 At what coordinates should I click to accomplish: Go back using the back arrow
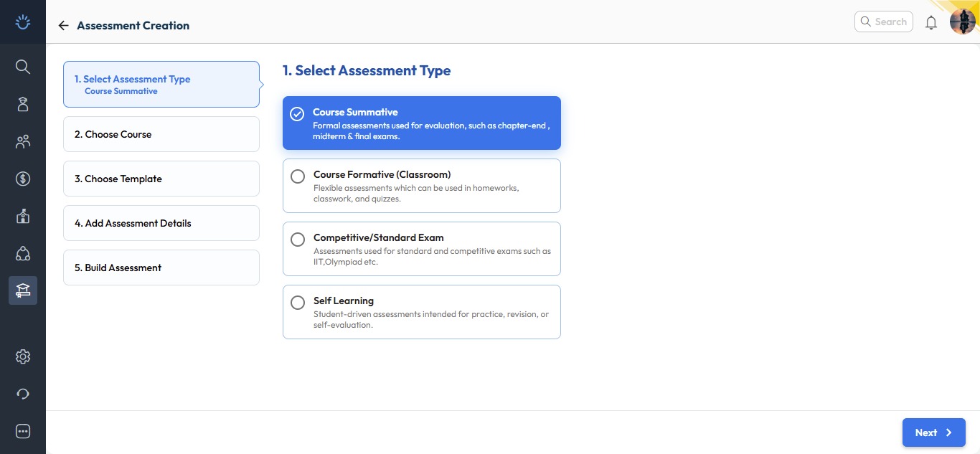coord(63,26)
